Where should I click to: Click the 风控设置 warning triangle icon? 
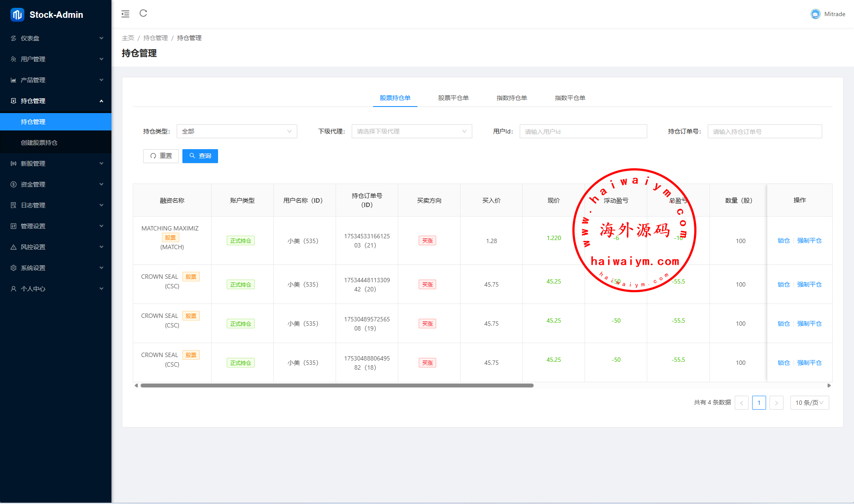point(13,247)
